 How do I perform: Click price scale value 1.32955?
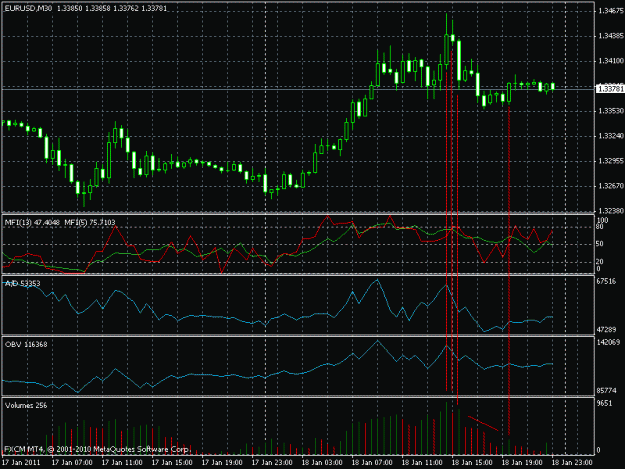(611, 161)
